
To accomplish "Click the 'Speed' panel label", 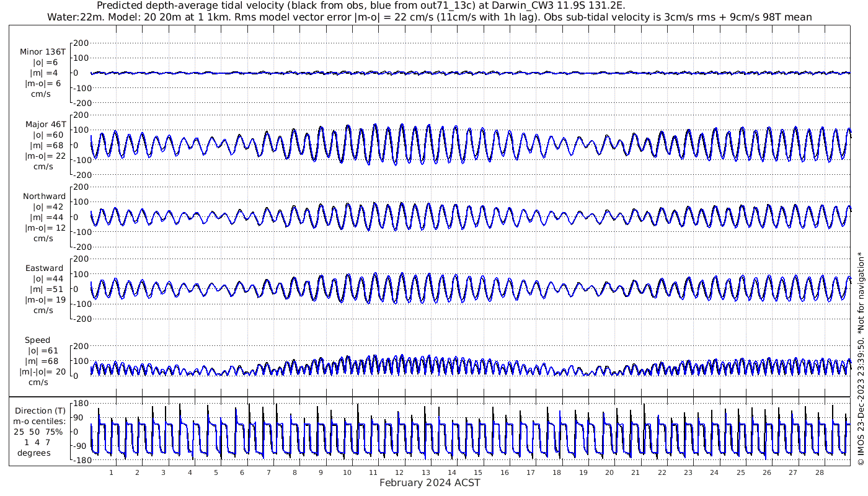I will click(x=37, y=340).
